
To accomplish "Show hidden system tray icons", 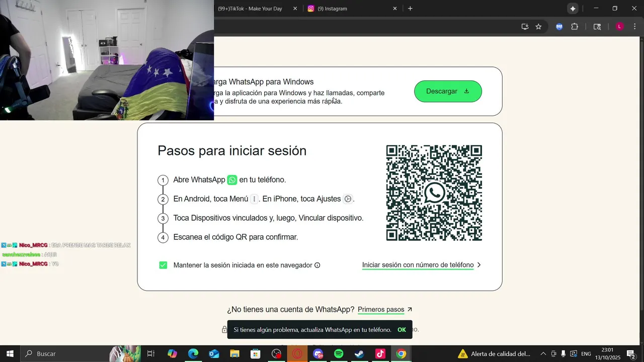I will [543, 354].
